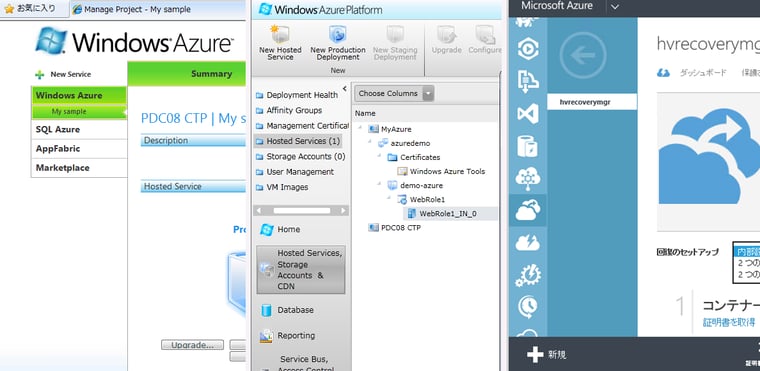Click the New Service link
Screen dimensions: 760x371
(71, 74)
